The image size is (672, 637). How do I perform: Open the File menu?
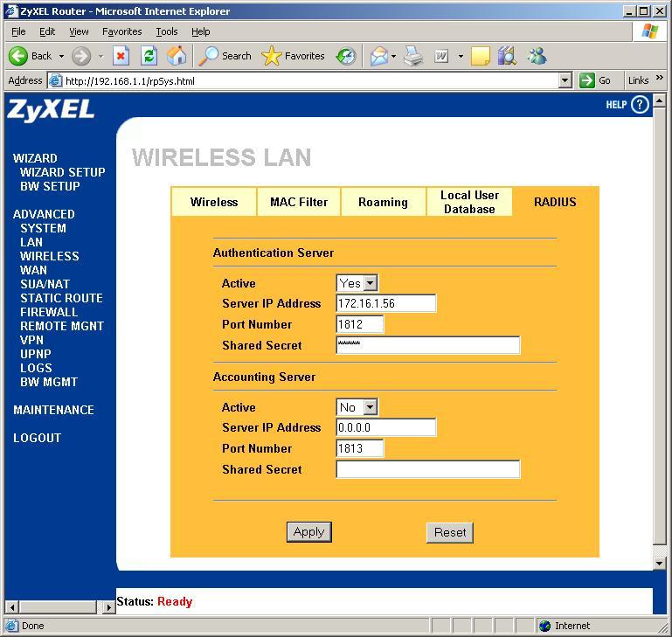[18, 31]
